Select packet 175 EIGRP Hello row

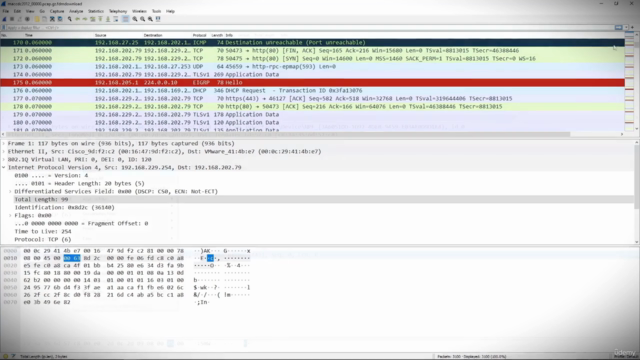tap(312, 82)
